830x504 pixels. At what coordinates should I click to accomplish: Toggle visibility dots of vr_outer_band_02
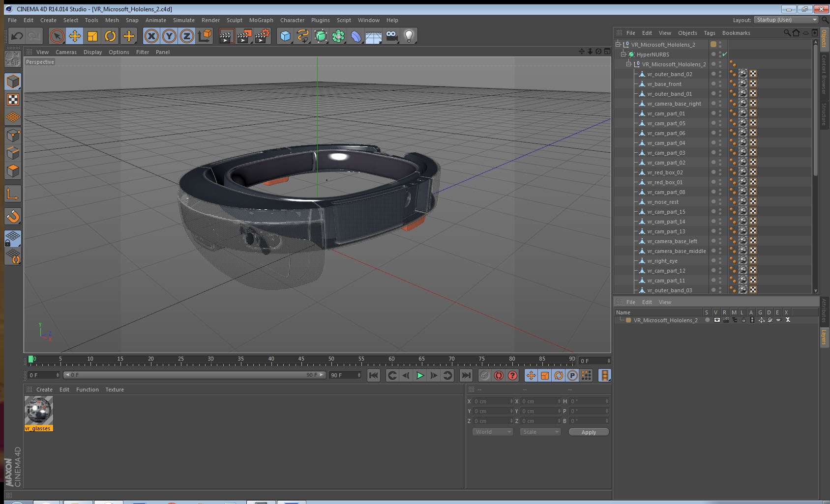(720, 74)
